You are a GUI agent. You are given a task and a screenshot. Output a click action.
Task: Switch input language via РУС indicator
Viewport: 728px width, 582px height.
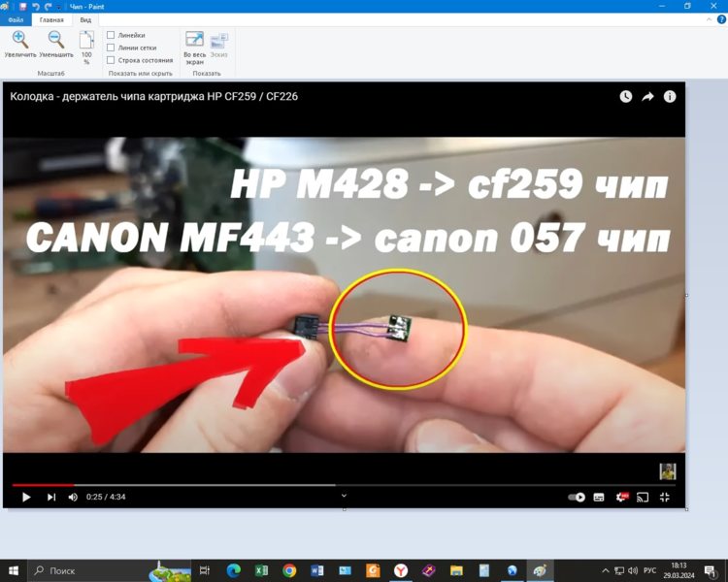click(x=649, y=570)
